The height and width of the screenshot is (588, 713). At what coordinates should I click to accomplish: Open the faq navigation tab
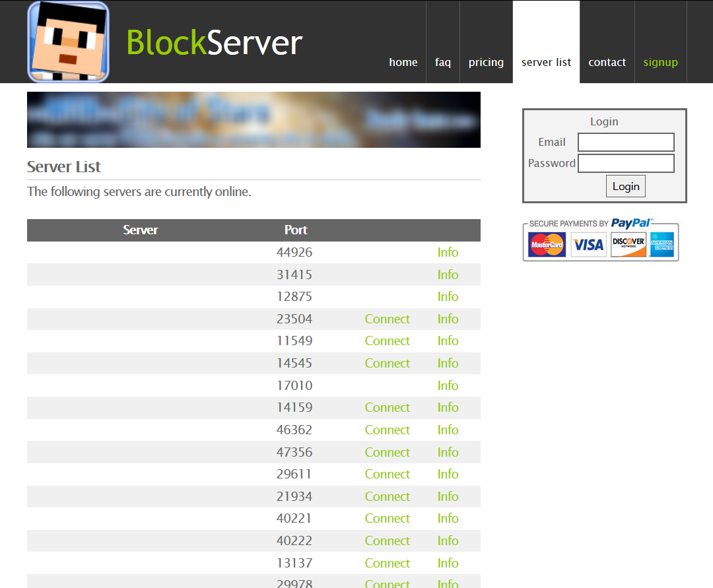pyautogui.click(x=443, y=62)
